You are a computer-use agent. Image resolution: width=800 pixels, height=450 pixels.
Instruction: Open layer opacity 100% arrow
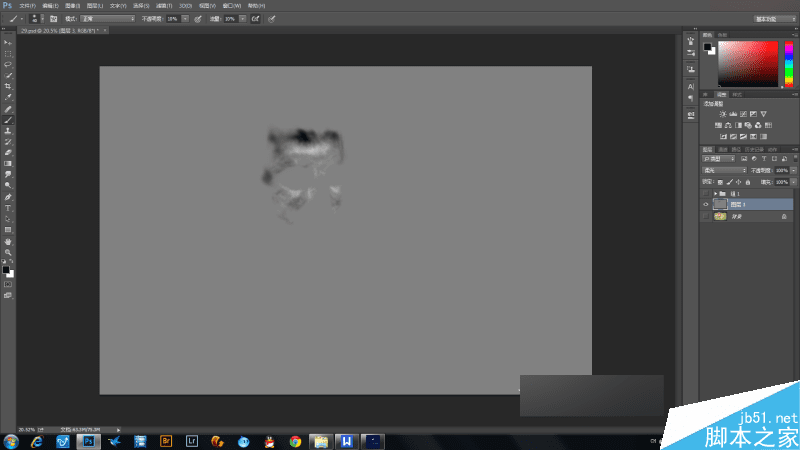pos(793,170)
